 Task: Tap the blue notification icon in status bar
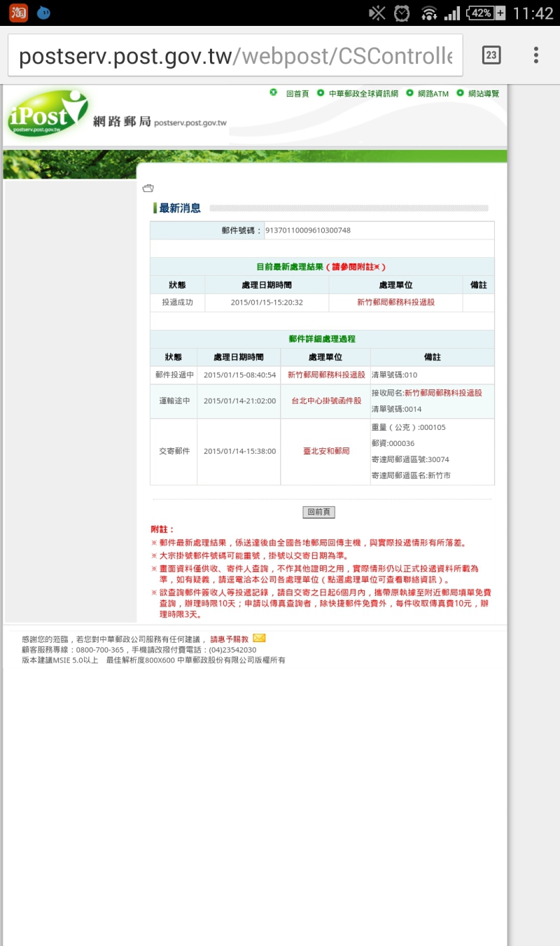43,13
